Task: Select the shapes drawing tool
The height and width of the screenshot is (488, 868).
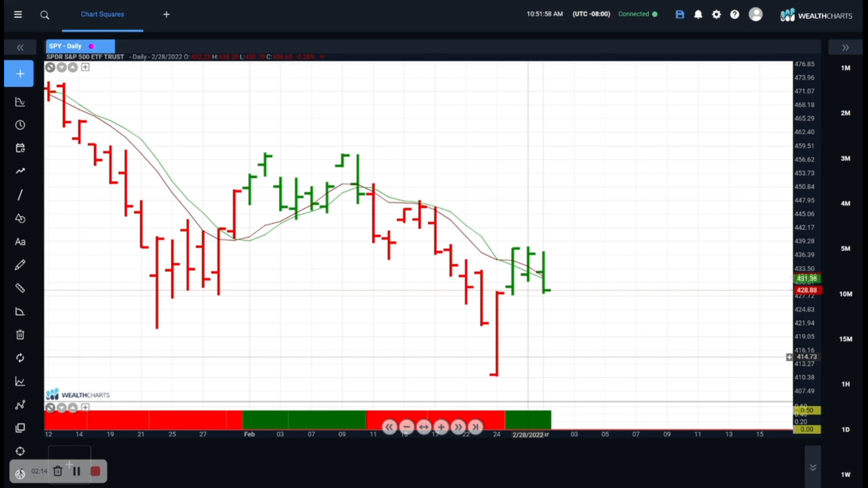Action: [20, 218]
